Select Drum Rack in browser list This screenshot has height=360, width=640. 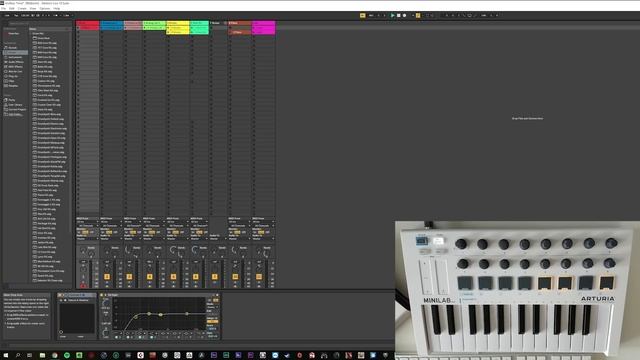43,38
